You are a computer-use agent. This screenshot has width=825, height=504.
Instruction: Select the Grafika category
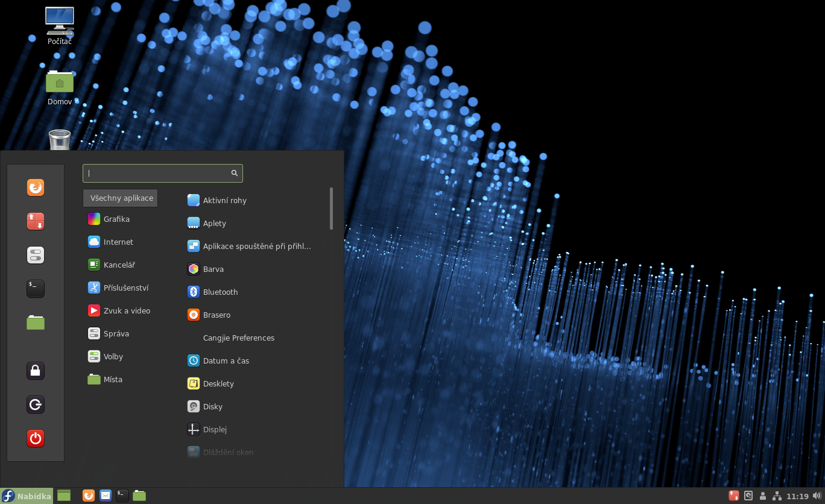point(116,219)
